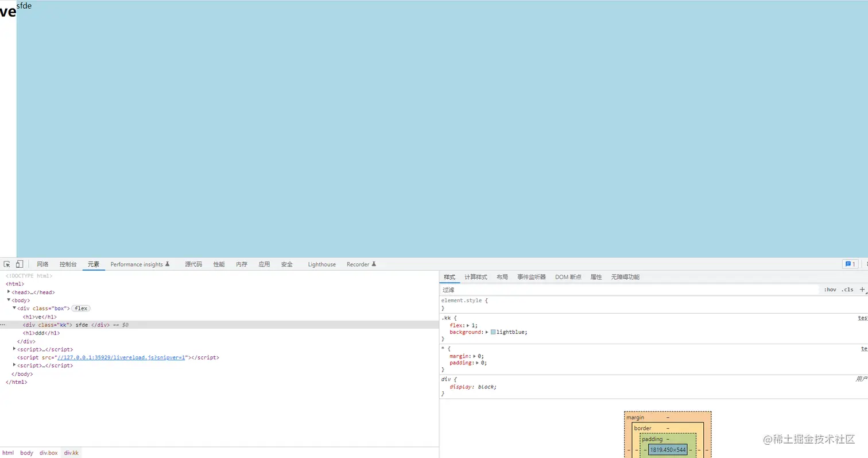Select html in the breadcrumb bar
Image resolution: width=868 pixels, height=458 pixels.
pos(8,453)
